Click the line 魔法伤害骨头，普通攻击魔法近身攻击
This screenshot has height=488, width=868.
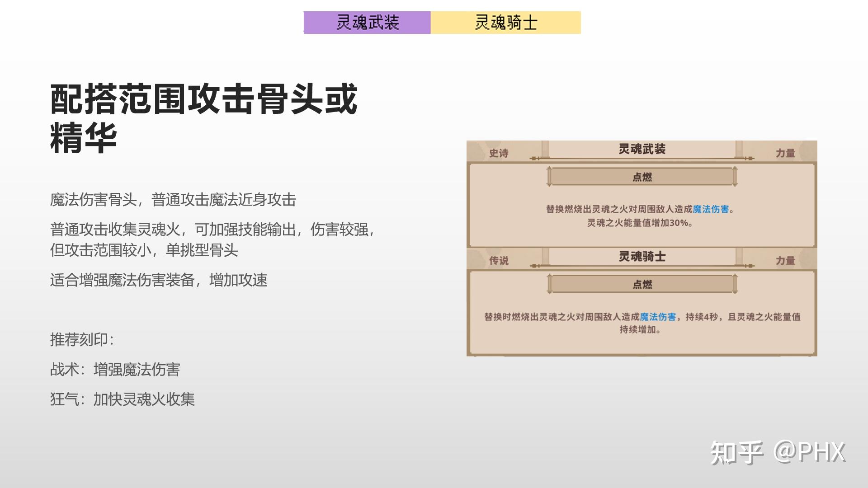(173, 200)
